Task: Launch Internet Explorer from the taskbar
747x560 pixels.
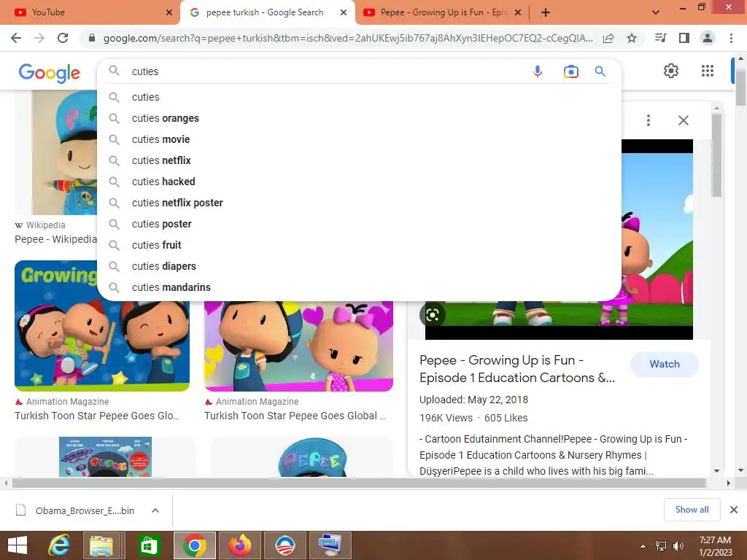Action: [59, 545]
